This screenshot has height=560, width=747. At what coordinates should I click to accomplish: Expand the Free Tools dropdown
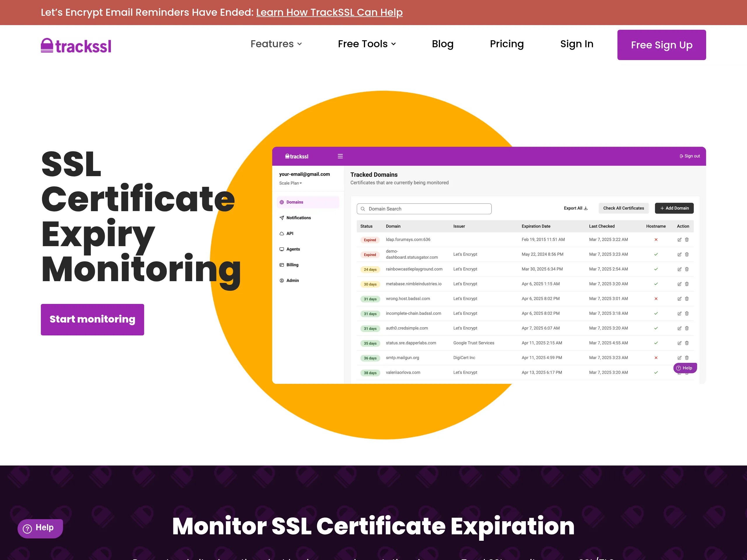click(366, 44)
